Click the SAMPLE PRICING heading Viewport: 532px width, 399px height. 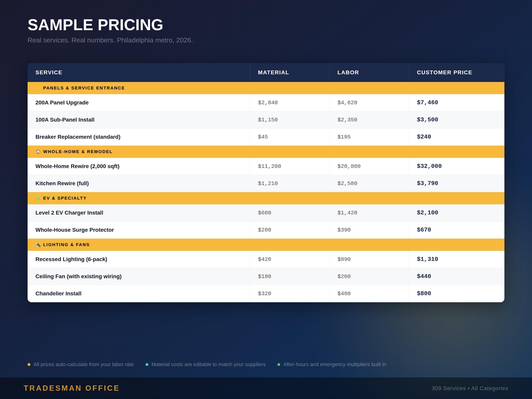click(x=95, y=25)
